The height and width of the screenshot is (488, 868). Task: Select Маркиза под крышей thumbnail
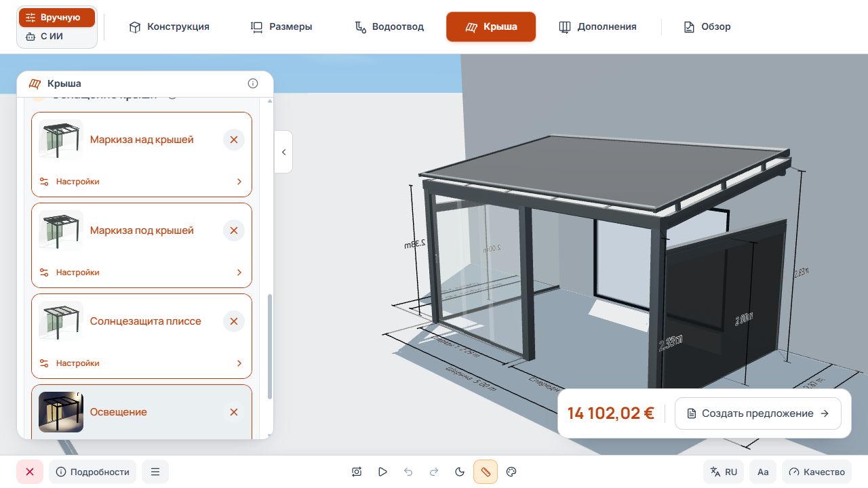click(61, 230)
